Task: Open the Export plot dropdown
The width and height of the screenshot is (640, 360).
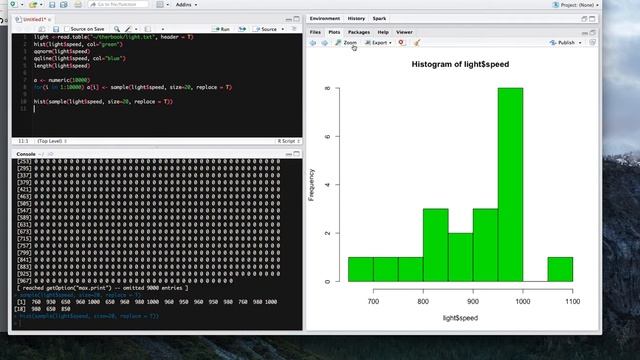Action: [x=378, y=42]
